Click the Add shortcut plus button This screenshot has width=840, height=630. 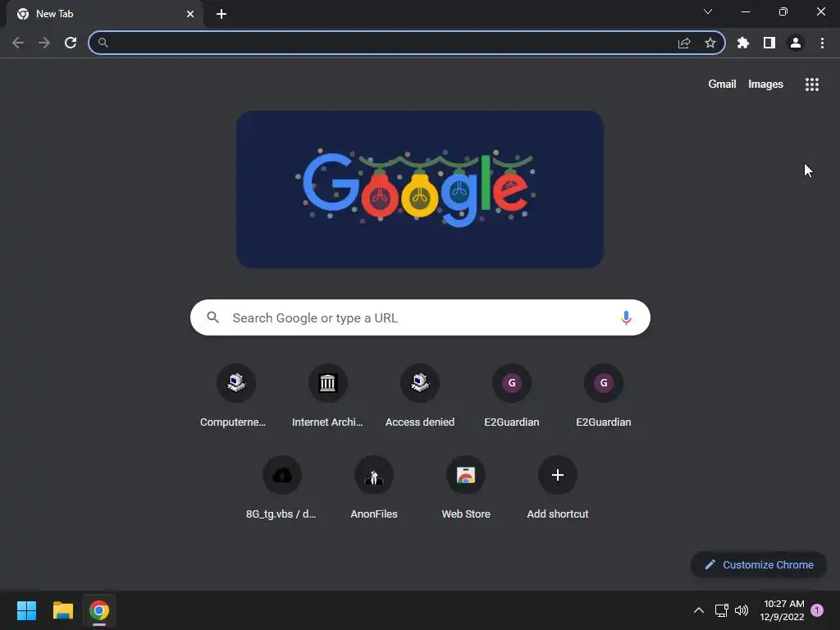558,475
